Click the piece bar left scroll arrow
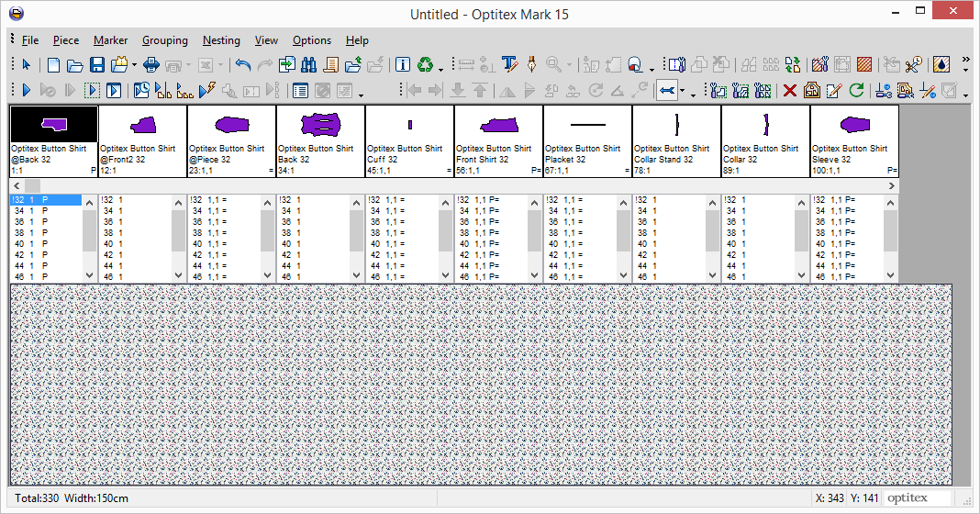980x514 pixels. coord(17,185)
